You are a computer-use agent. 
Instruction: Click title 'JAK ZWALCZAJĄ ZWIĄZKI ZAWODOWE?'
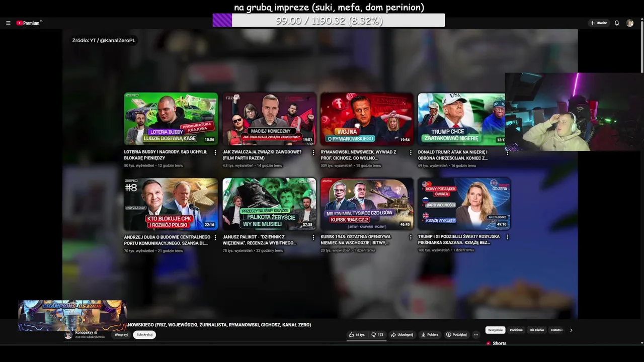coord(262,152)
